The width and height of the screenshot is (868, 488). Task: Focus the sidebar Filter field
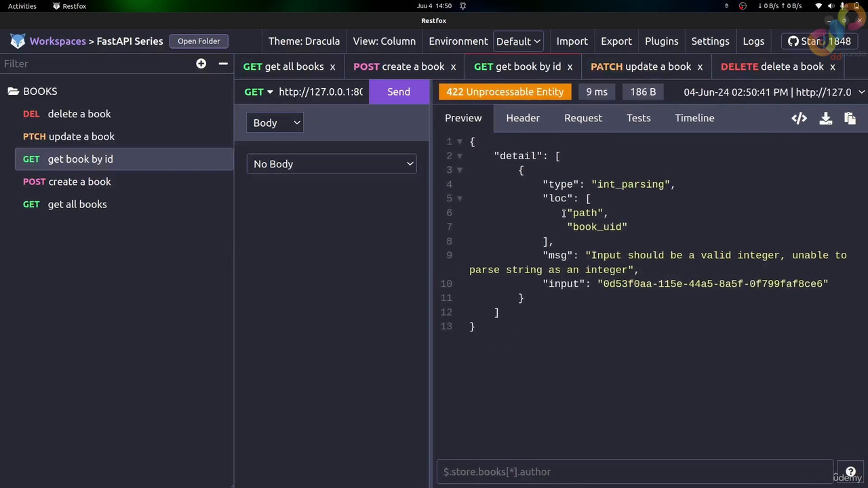(x=95, y=64)
